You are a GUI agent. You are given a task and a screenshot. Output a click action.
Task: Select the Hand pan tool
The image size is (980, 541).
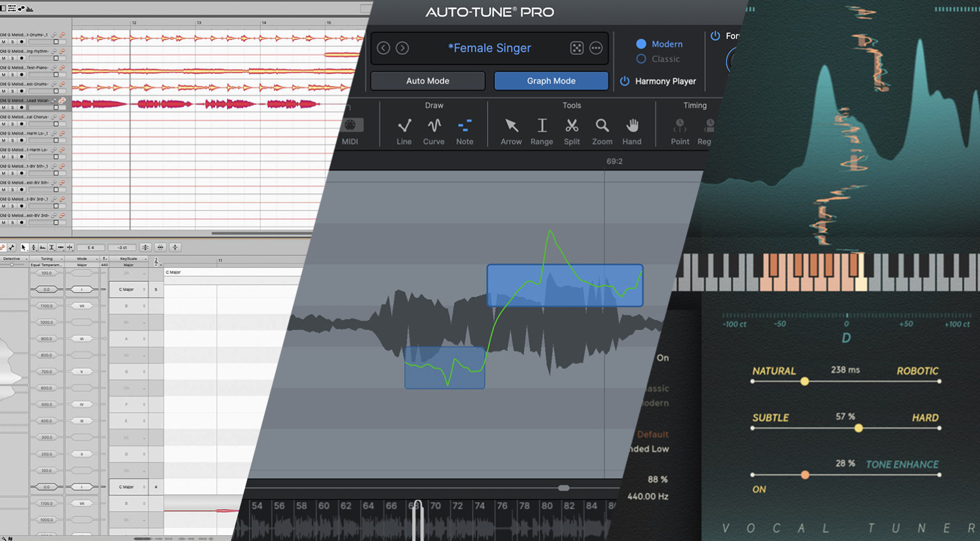pyautogui.click(x=632, y=126)
